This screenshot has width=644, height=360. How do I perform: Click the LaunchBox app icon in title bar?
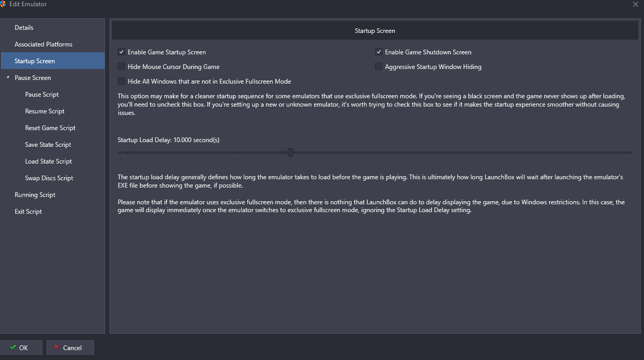coord(3,4)
